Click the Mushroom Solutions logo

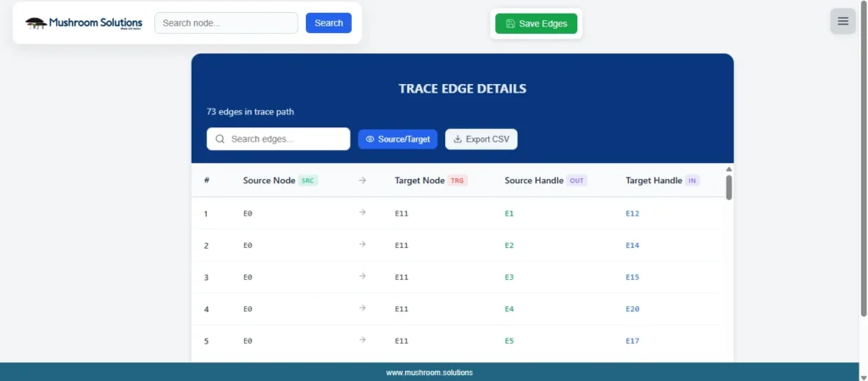[83, 23]
